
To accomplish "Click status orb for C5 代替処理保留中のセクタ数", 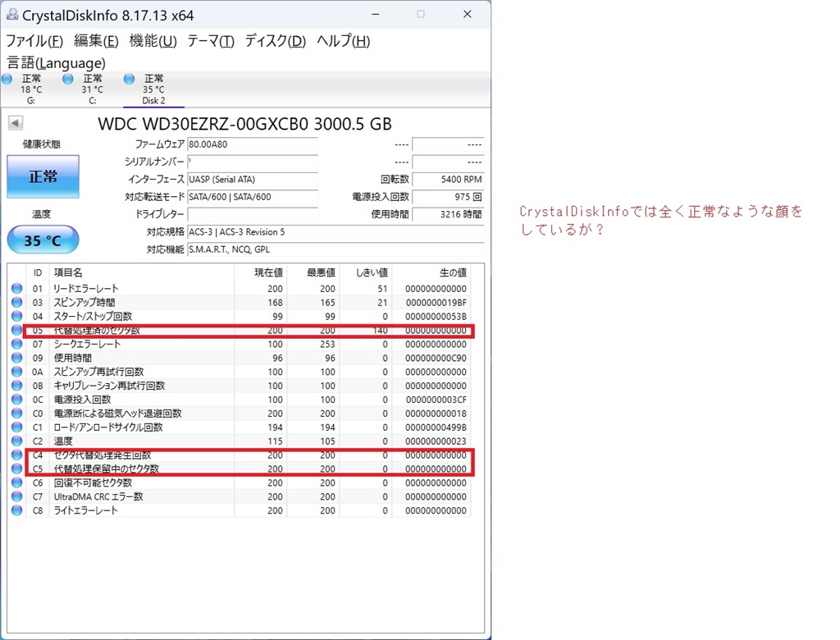I will pyautogui.click(x=16, y=469).
